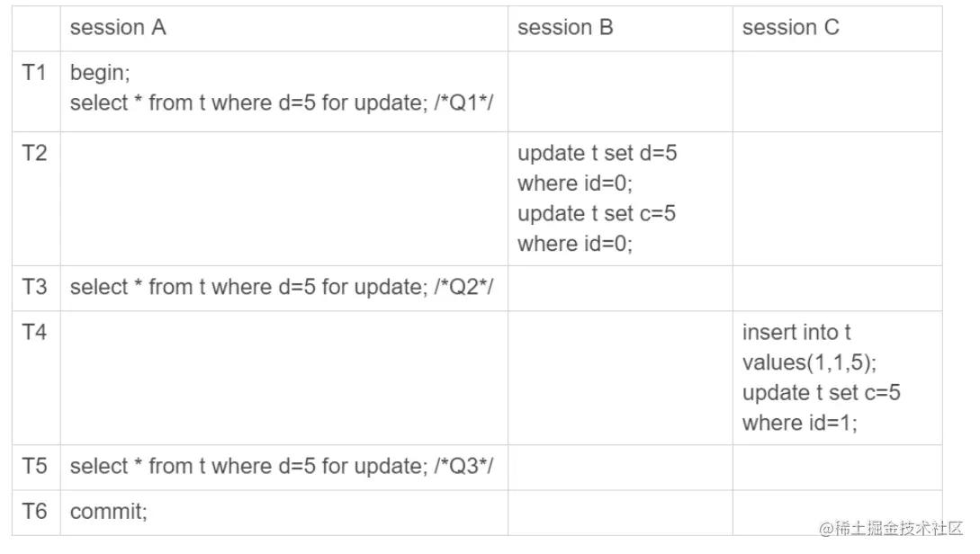Screen dimensions: 980x554
Task: Click the T2 row label
Action: point(34,153)
